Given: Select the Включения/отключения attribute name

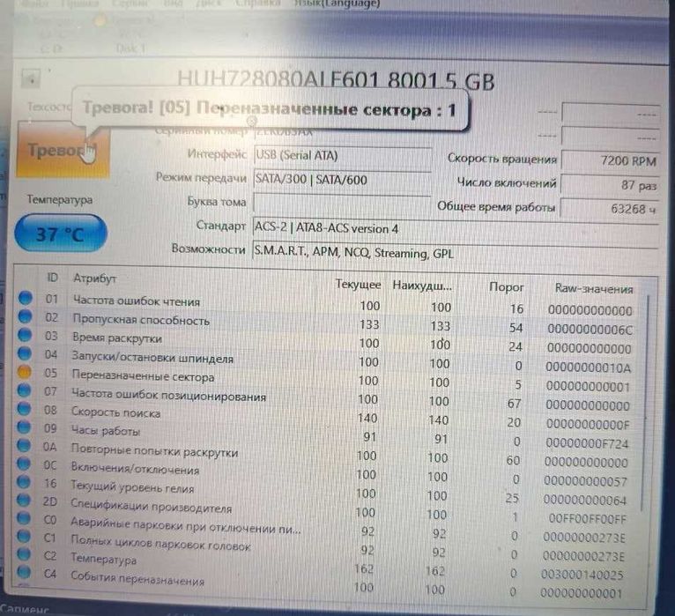Looking at the screenshot, I should [135, 468].
